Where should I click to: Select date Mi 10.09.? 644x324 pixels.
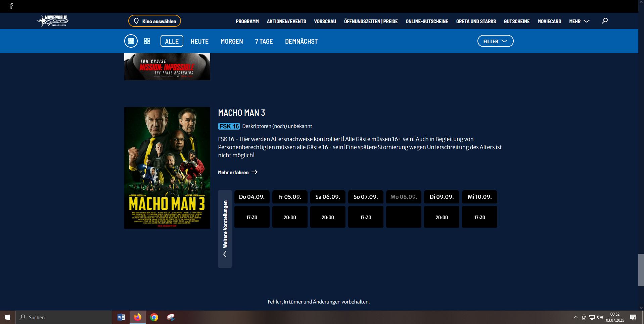click(479, 197)
